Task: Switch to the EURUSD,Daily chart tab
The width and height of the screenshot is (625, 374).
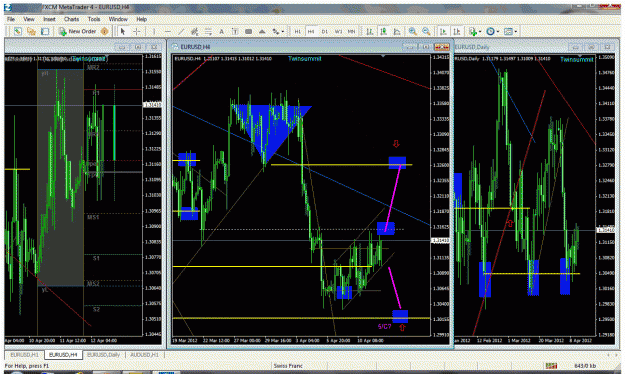Action: [103, 354]
